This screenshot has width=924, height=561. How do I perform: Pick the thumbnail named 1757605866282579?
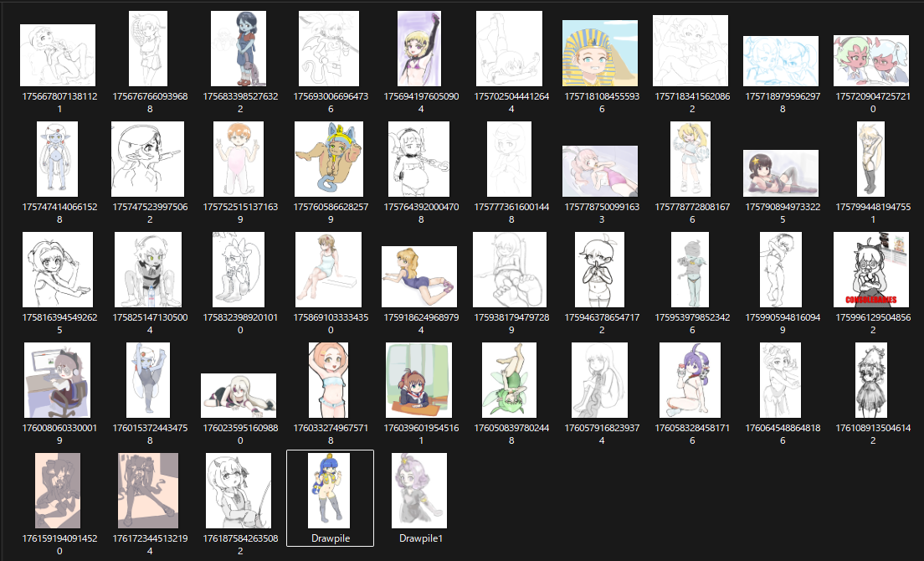pos(329,159)
